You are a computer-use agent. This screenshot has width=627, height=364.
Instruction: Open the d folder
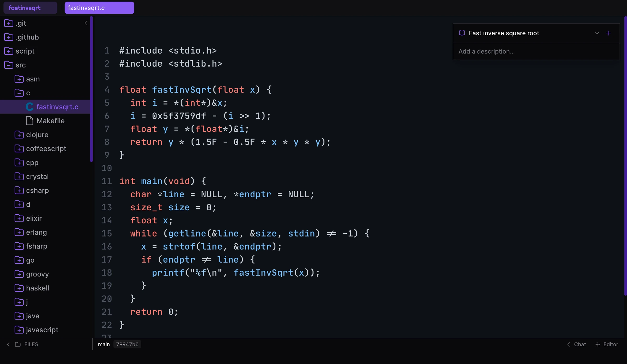tap(45, 204)
